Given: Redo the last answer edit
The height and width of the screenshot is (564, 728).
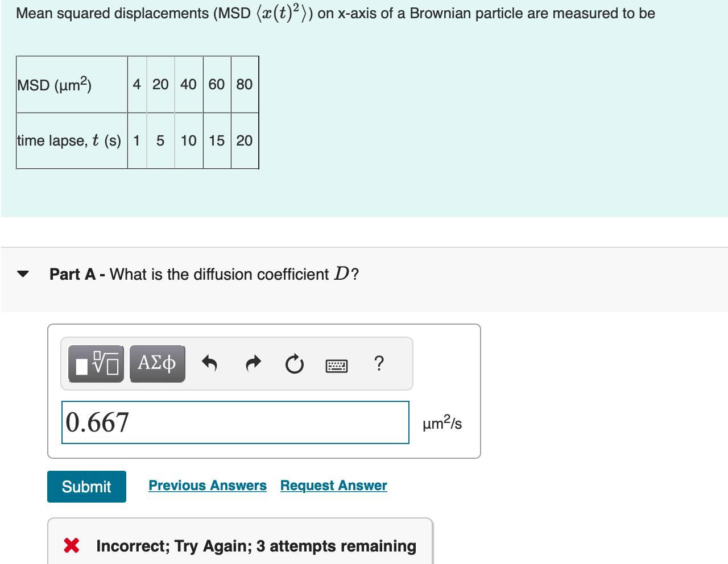Looking at the screenshot, I should tap(253, 363).
